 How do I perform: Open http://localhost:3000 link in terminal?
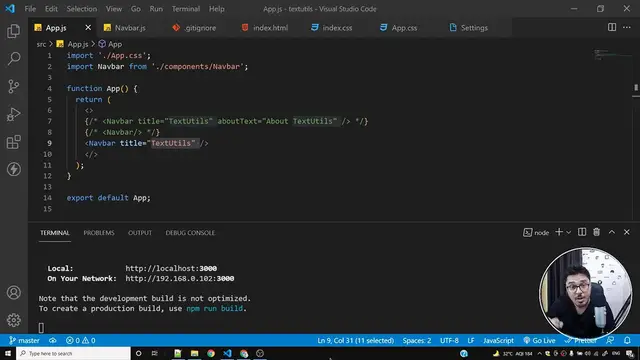[x=171, y=268]
